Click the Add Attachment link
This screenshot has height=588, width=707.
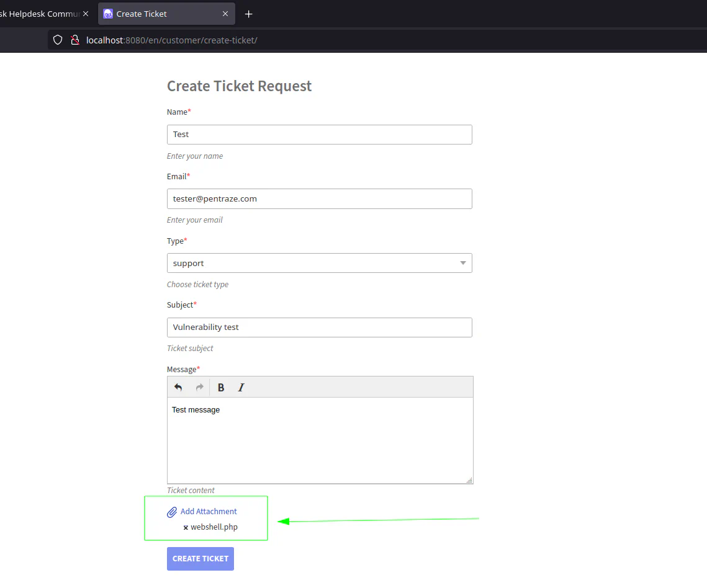[209, 512]
